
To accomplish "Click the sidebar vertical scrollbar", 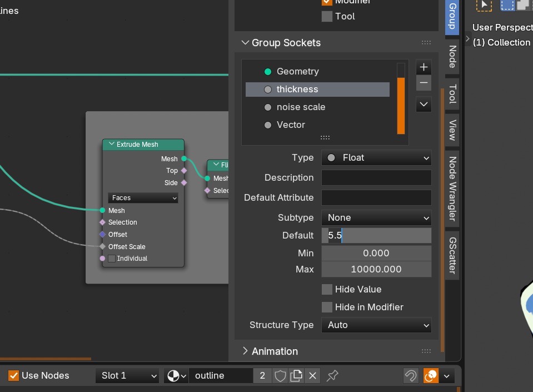I will click(442, 220).
